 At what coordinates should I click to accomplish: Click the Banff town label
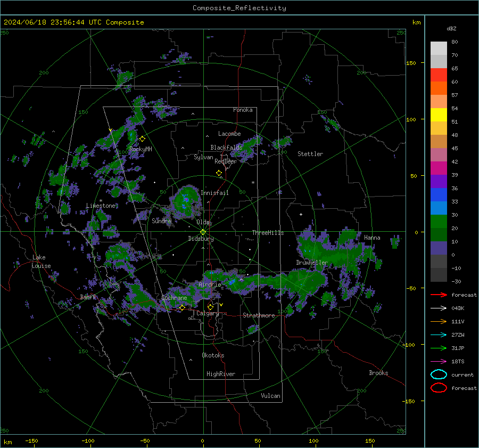88,297
